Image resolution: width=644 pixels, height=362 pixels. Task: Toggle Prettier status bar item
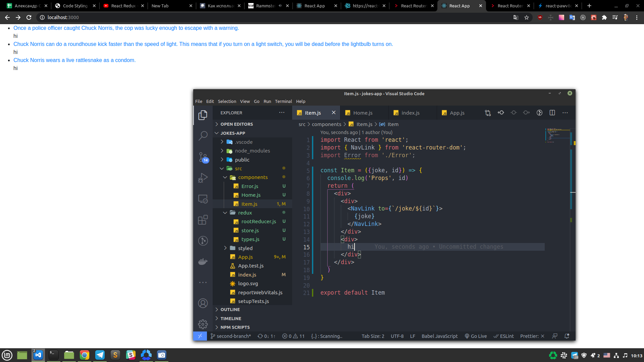[x=532, y=336]
